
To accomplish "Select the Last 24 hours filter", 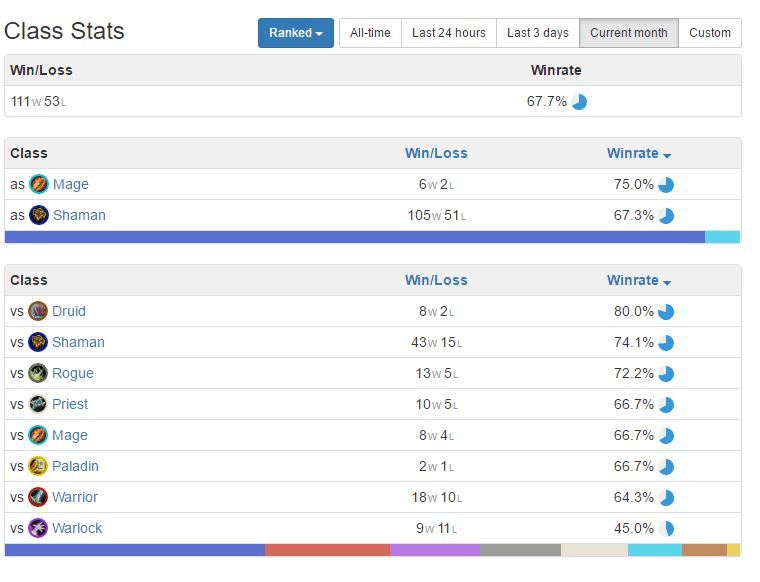I will pyautogui.click(x=449, y=33).
